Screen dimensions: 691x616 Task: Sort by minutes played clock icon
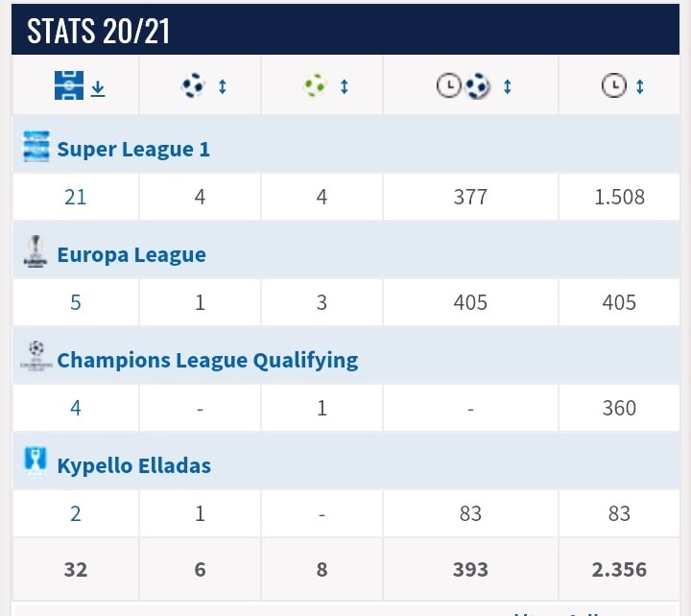click(x=613, y=86)
